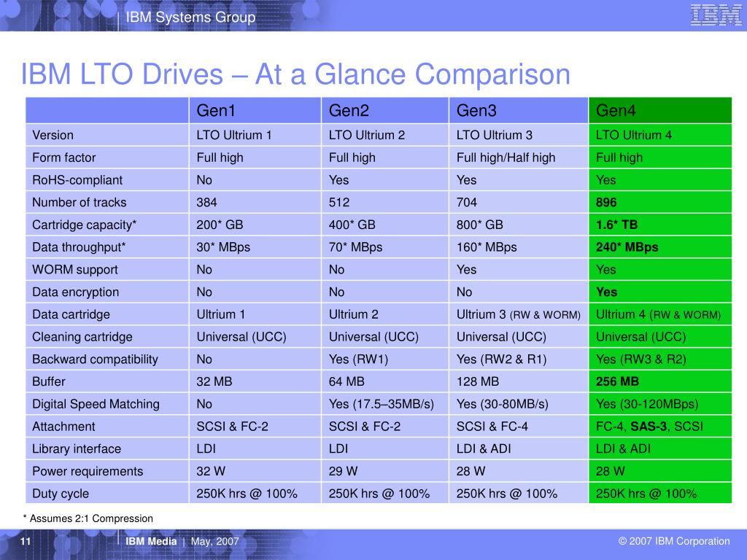Click the '* Assumes 2:1 Compression' footnote
Viewport: 747px width, 560px height.
click(x=88, y=518)
